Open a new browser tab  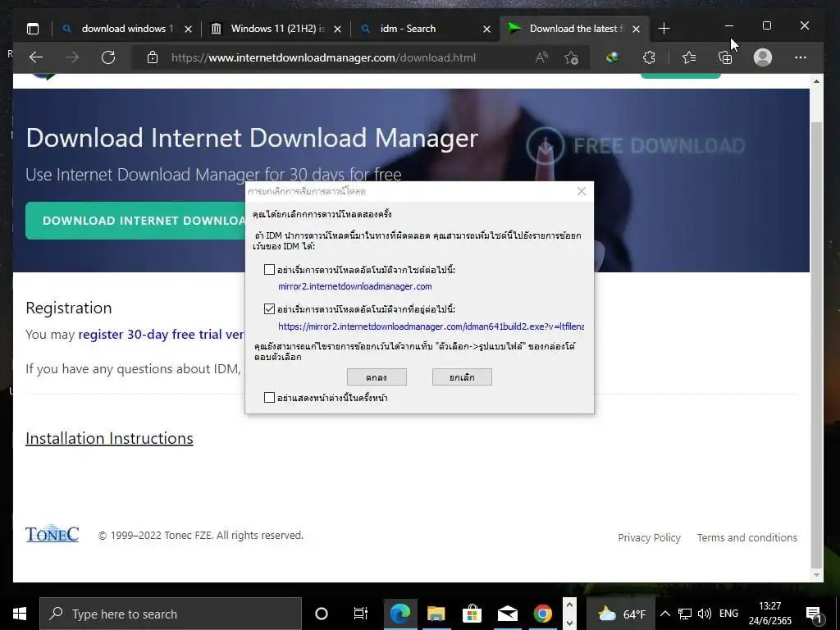(x=664, y=29)
